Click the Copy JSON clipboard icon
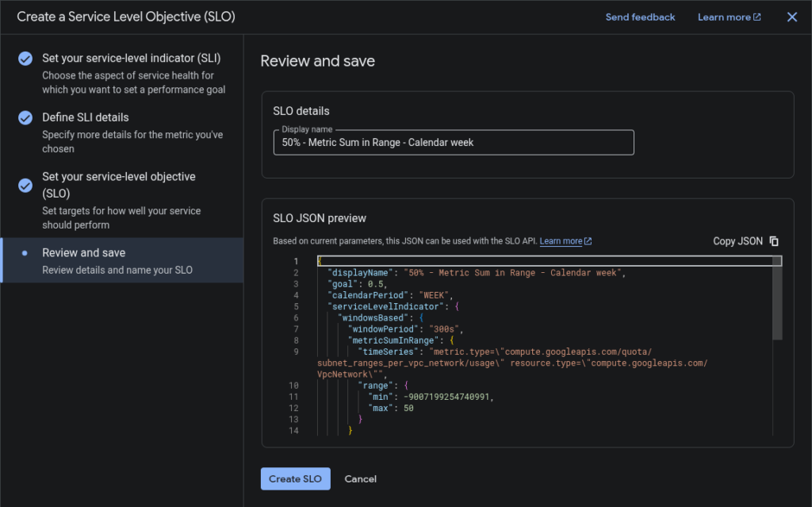The width and height of the screenshot is (812, 507). (774, 241)
